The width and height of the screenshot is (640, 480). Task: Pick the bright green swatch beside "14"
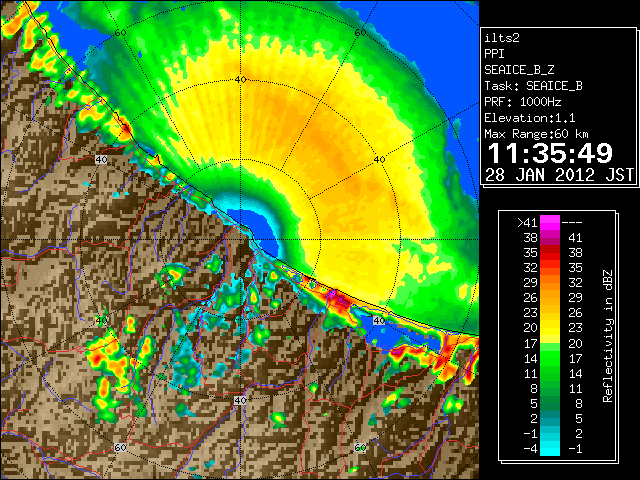pos(550,358)
